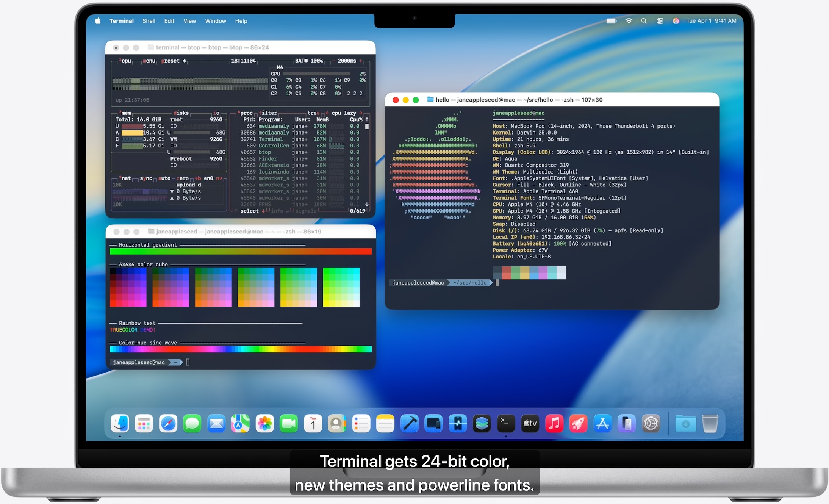This screenshot has height=504, width=829.
Task: Click the Terminal icon in the Dock
Action: [x=506, y=423]
